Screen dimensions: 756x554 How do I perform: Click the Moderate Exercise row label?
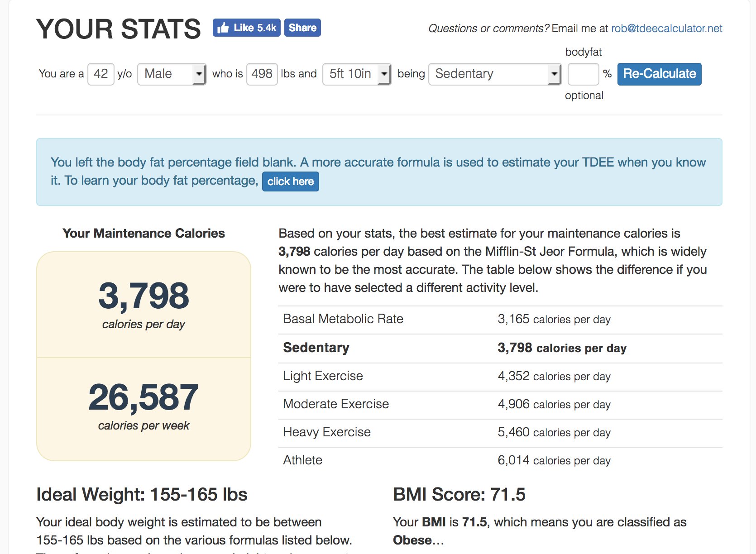pyautogui.click(x=336, y=404)
